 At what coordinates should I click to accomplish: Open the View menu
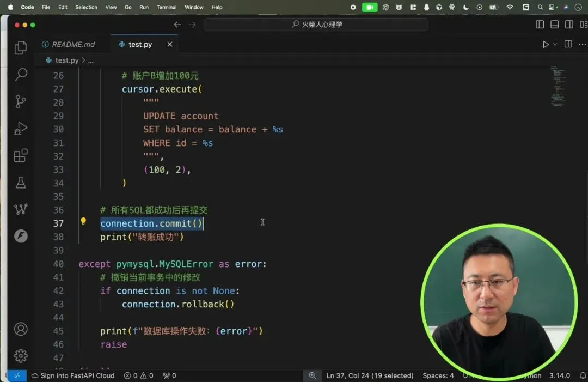[x=111, y=7]
